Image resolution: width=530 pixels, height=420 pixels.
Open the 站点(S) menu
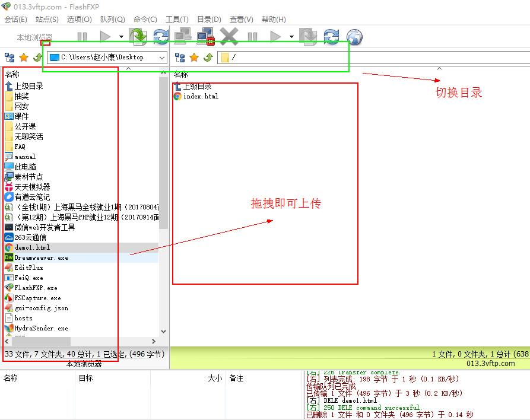[x=47, y=19]
